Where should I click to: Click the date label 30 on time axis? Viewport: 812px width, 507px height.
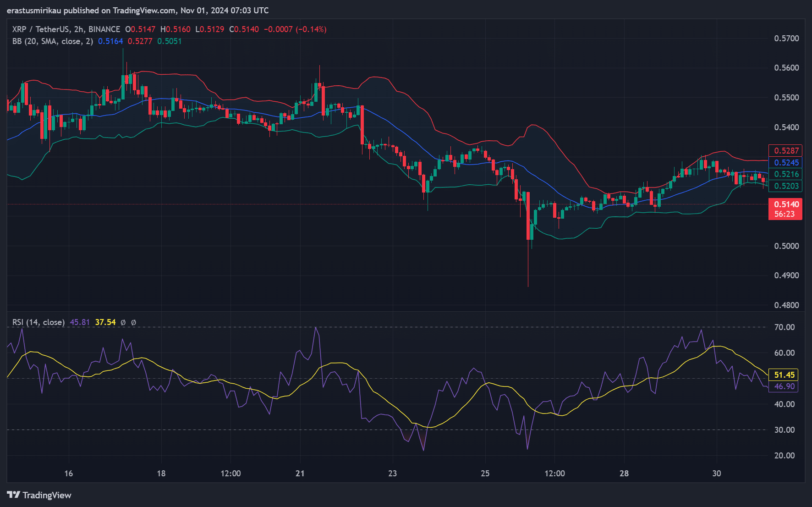click(717, 474)
